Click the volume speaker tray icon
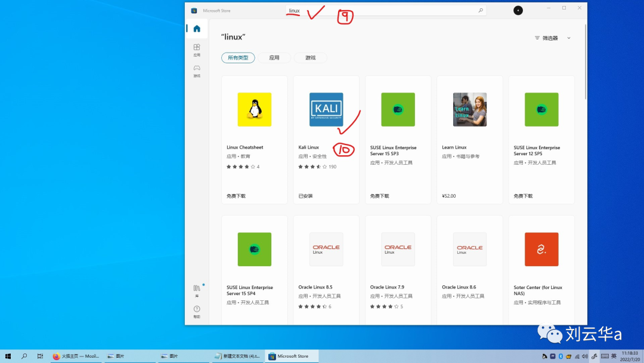644x363 pixels. pyautogui.click(x=585, y=356)
